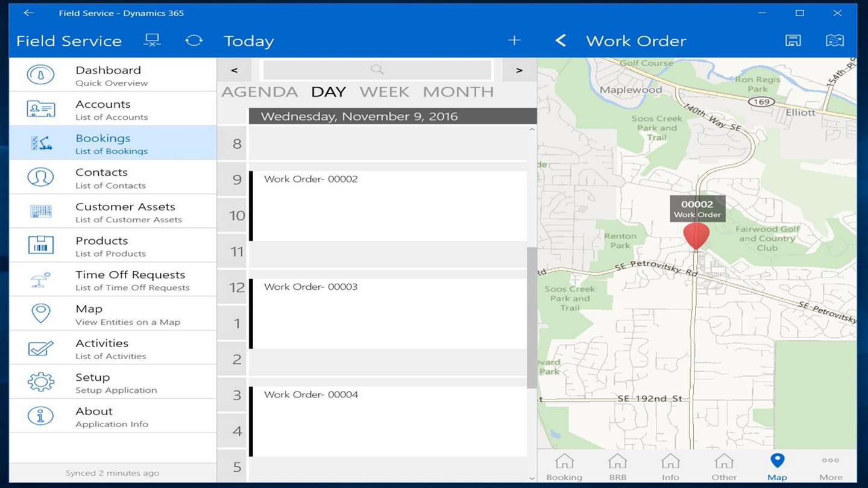This screenshot has height=488, width=868.
Task: Open the More options tab
Action: [831, 468]
